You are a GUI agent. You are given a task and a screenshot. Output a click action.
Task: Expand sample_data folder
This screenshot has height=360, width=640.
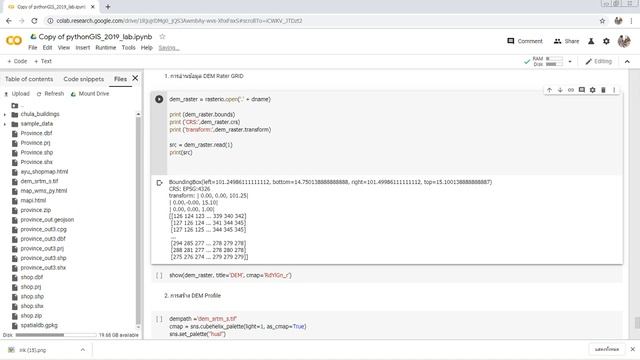coord(5,124)
